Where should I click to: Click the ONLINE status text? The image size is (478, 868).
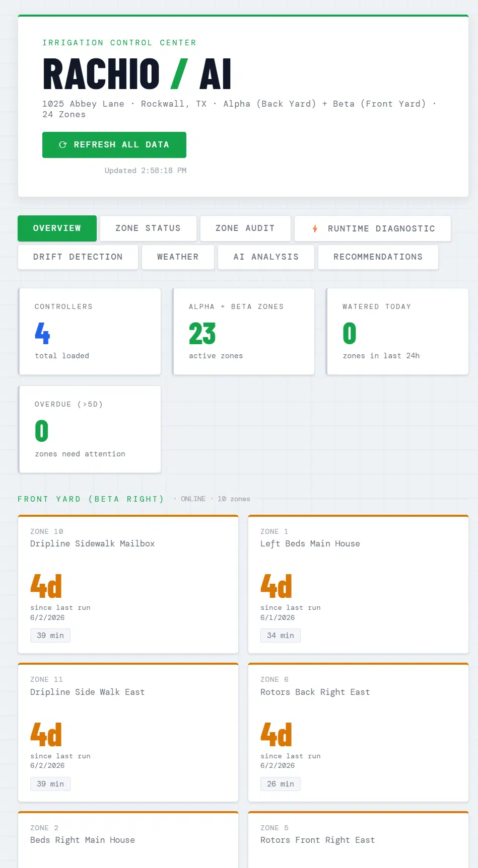[193, 499]
